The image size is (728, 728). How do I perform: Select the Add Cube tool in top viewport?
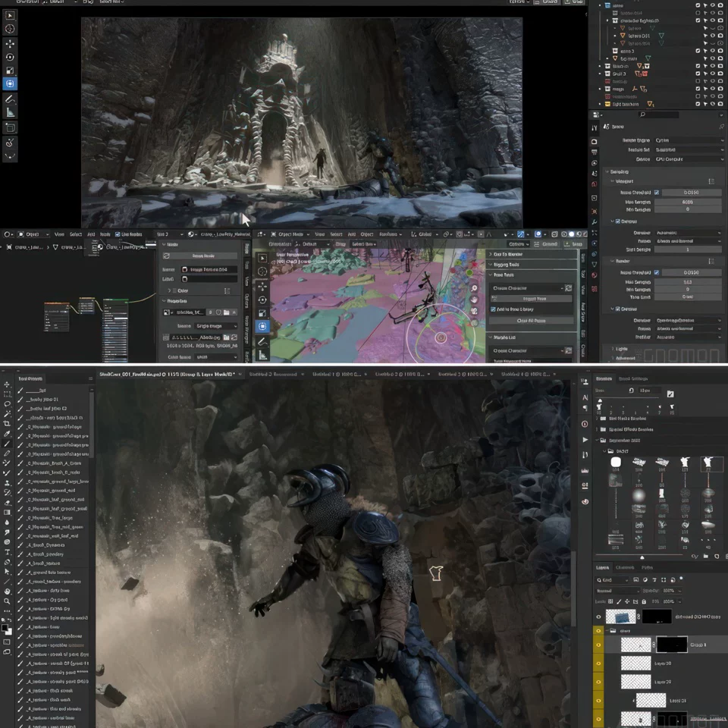click(10, 127)
